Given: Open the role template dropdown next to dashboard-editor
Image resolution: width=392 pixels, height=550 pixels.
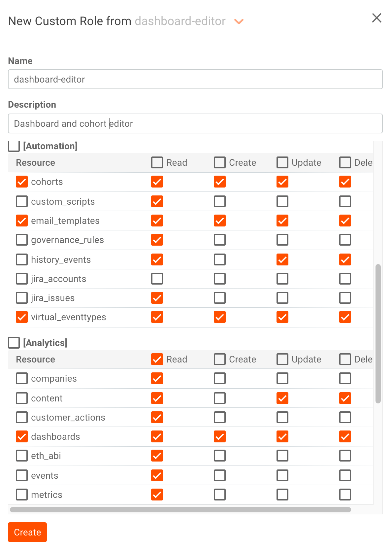Looking at the screenshot, I should click(x=239, y=21).
